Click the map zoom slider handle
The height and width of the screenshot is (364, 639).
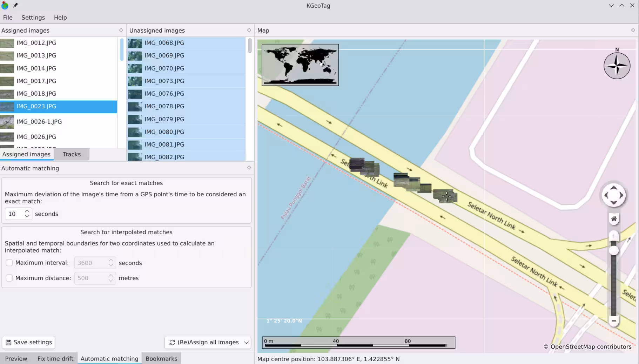(x=614, y=250)
